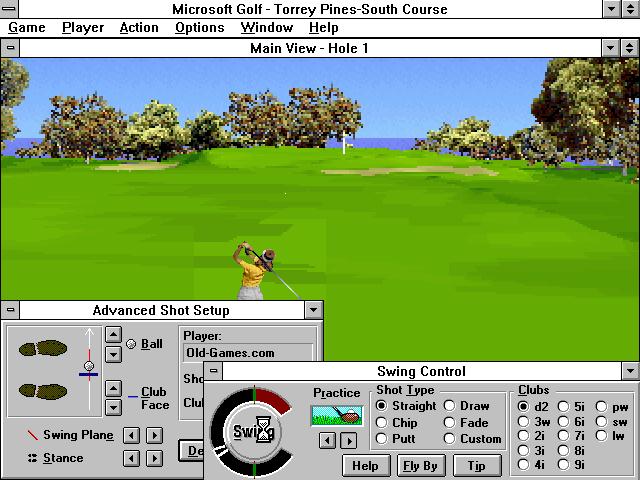The image size is (640, 480).
Task: Select the Chip shot type
Action: point(396,422)
